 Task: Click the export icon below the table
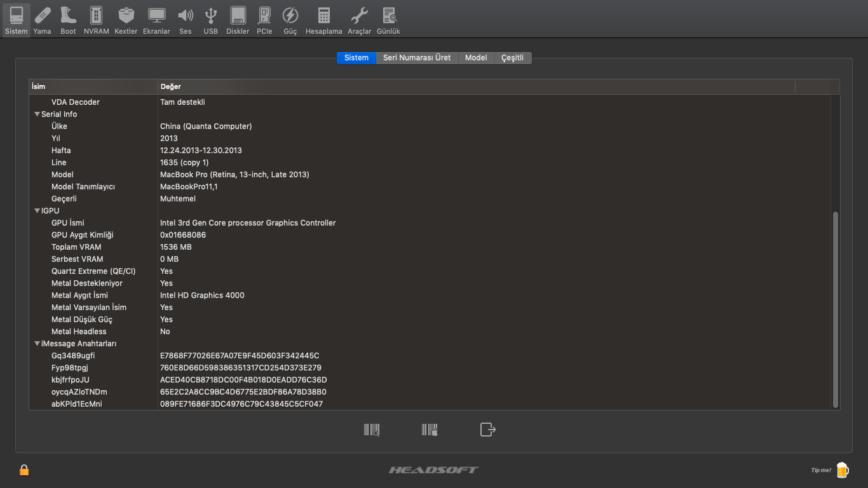[x=487, y=430]
